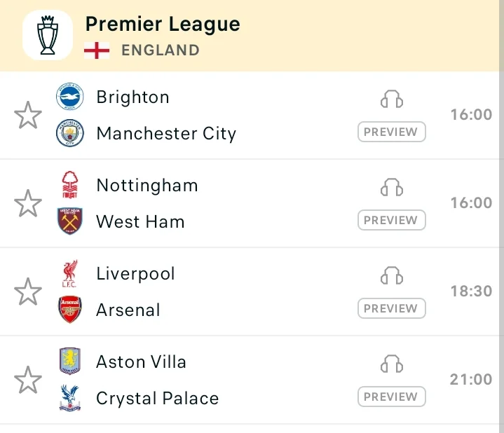The image size is (504, 433).
Task: Click the Brighton club crest
Action: [70, 97]
